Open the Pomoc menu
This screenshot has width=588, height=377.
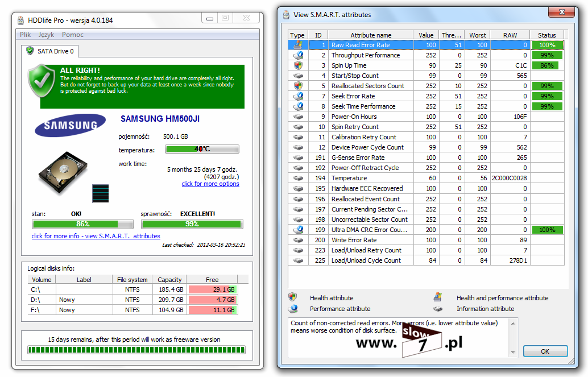pos(72,35)
